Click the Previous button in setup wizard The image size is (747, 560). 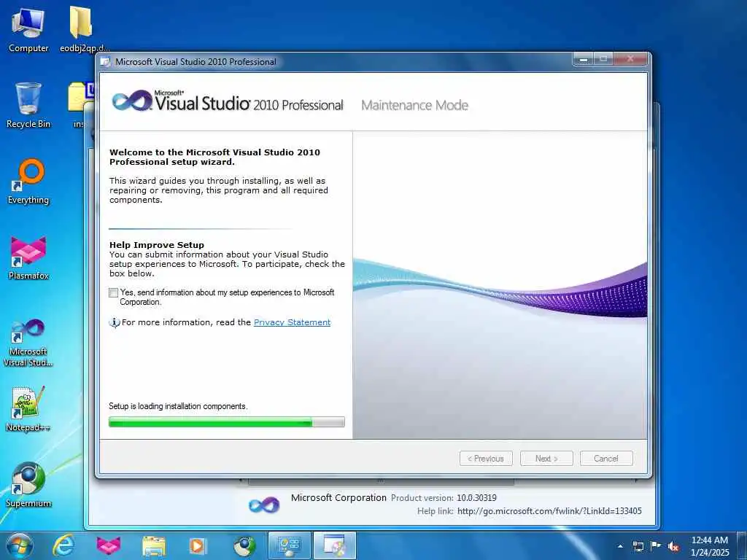click(x=486, y=459)
